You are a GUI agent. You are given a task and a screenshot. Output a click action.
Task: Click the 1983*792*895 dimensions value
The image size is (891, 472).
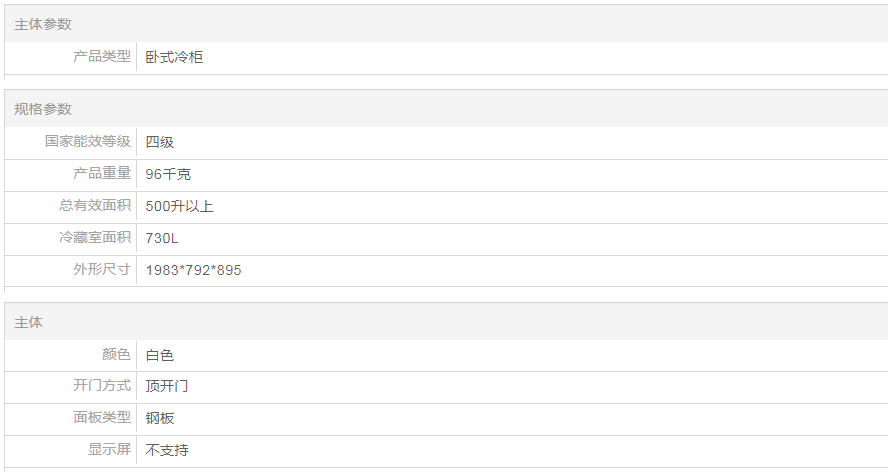coord(193,270)
